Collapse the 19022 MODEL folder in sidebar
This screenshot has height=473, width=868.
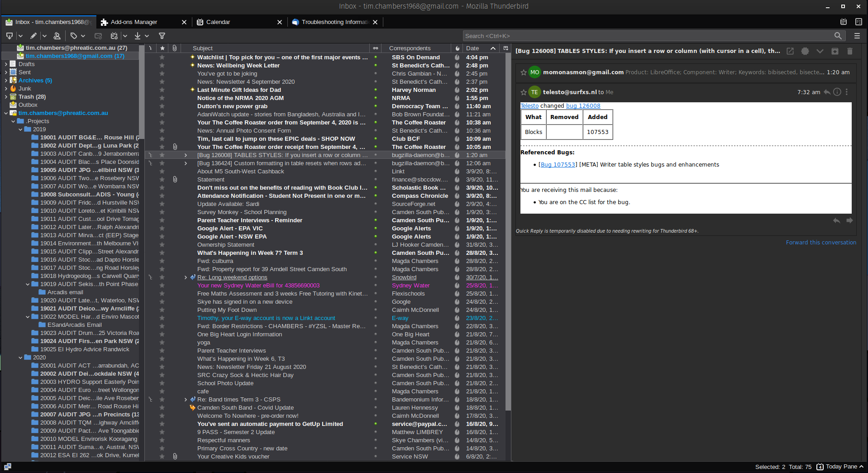[x=28, y=316]
